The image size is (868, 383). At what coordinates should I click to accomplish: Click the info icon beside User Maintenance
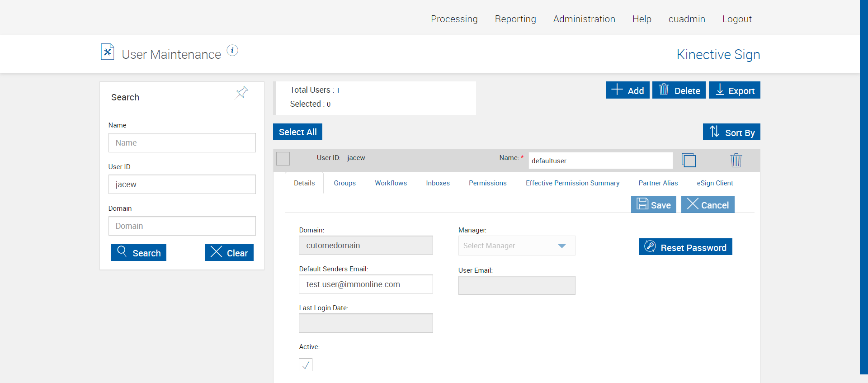(x=232, y=50)
